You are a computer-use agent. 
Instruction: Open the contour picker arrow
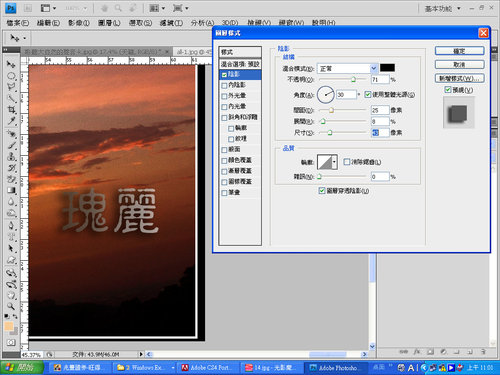click(x=334, y=162)
